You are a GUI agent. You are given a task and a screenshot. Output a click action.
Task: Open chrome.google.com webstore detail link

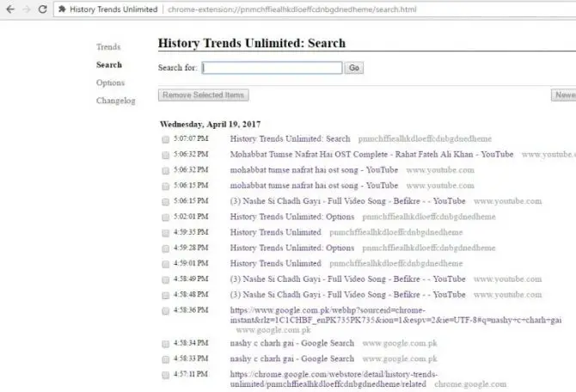tap(334, 379)
